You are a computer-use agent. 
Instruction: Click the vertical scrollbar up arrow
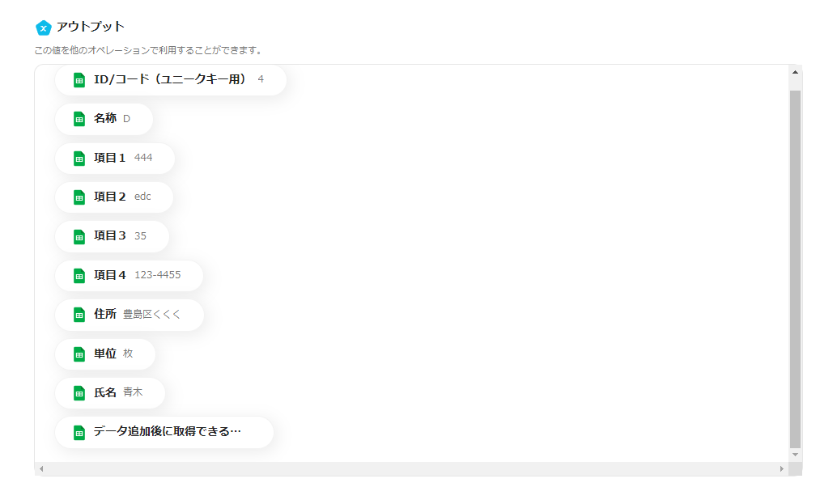pyautogui.click(x=795, y=72)
